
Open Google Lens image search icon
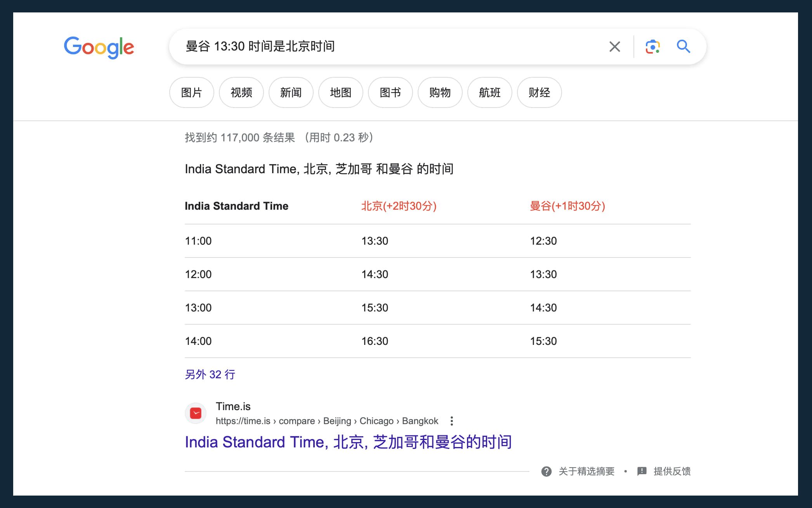(652, 47)
